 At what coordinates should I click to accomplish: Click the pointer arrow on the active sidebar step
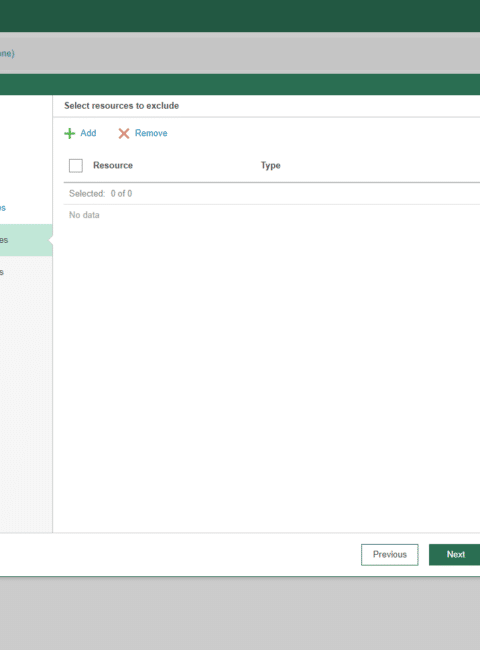[51, 240]
